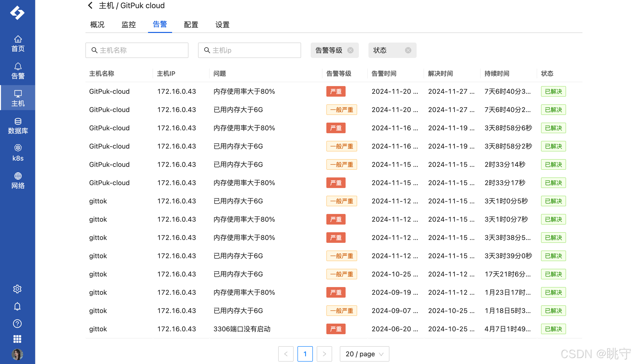Open help via the question mark icon

(x=17, y=324)
